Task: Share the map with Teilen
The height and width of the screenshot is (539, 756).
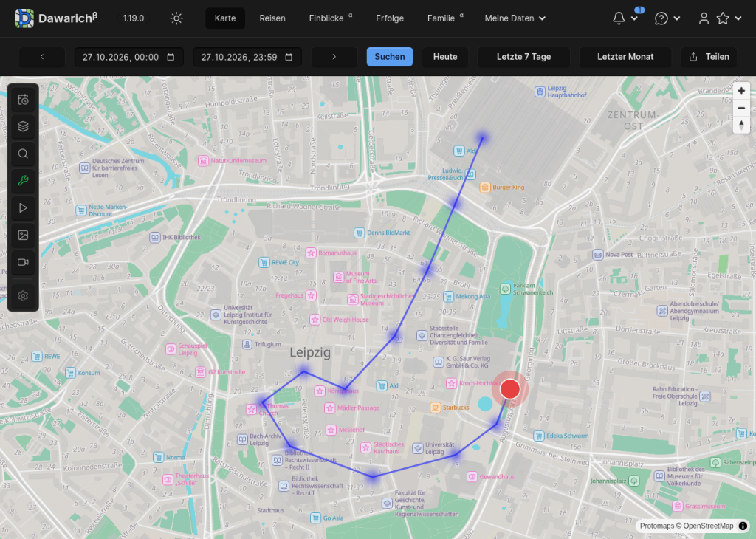Action: click(709, 57)
